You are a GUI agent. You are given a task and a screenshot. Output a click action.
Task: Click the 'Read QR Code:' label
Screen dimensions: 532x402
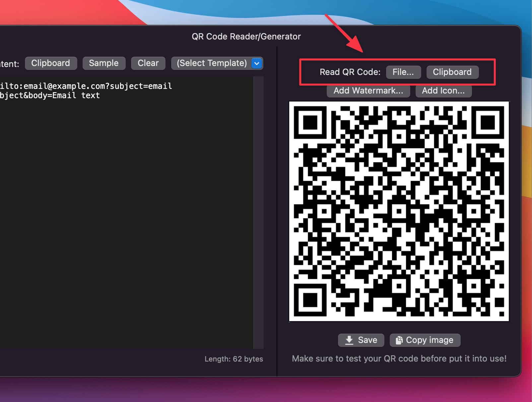[350, 72]
